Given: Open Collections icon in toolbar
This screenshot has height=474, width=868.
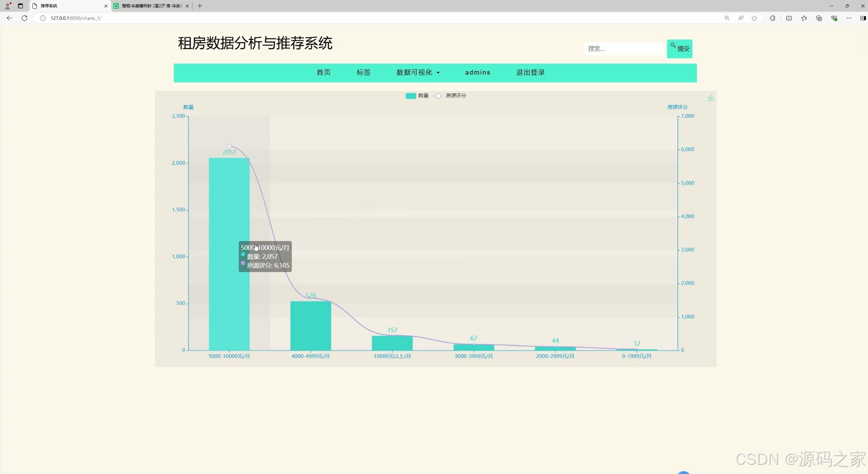Looking at the screenshot, I should pos(819,18).
